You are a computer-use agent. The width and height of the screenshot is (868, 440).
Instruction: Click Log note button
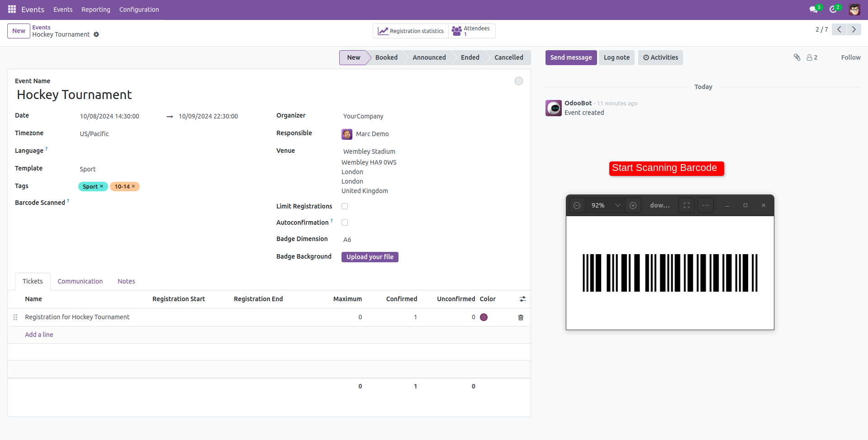point(617,57)
